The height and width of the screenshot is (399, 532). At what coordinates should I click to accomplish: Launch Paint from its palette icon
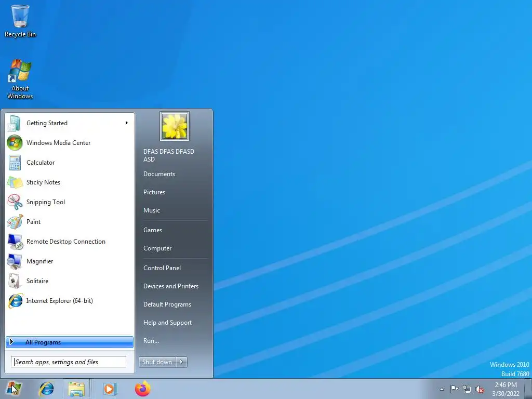pos(15,222)
